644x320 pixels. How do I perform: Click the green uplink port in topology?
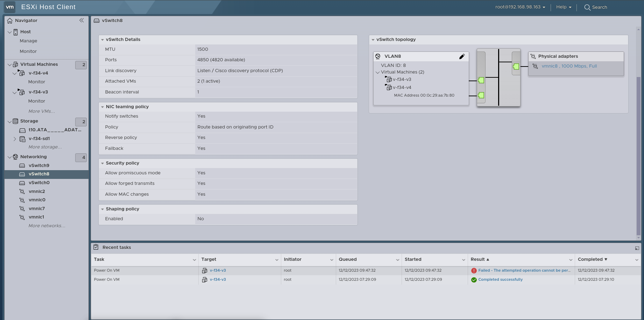[x=516, y=67]
